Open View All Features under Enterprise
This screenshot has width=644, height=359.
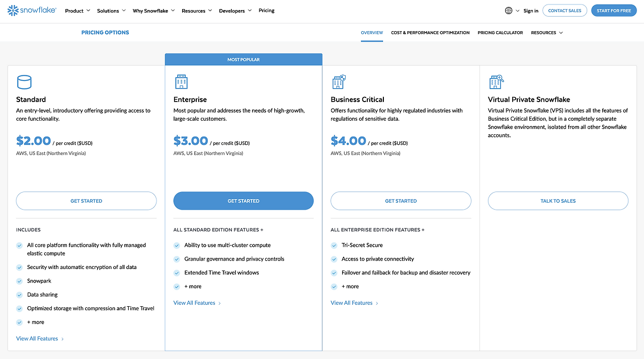pyautogui.click(x=197, y=303)
